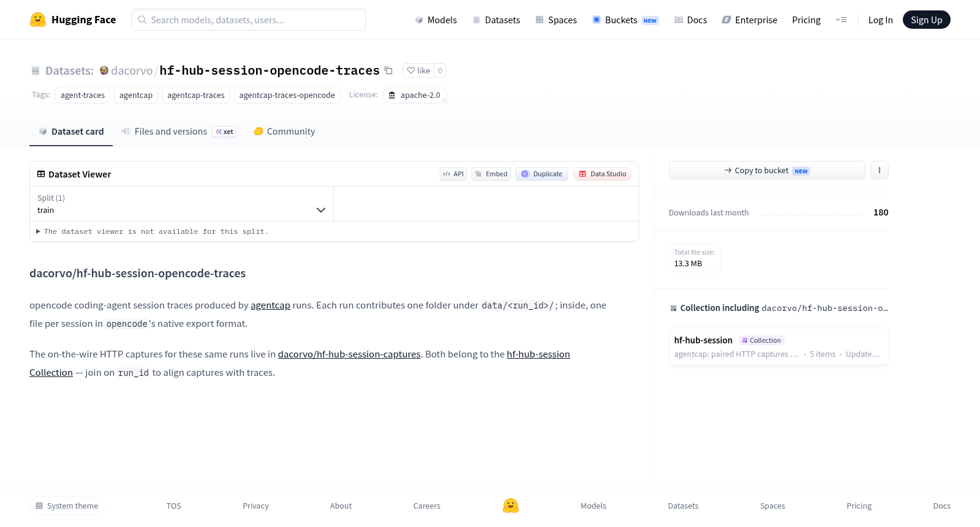Switch to the Dataset card tab

[71, 132]
